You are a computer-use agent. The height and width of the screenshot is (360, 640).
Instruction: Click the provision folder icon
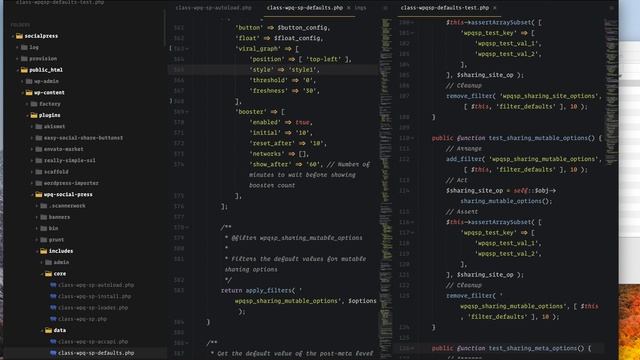click(24, 59)
